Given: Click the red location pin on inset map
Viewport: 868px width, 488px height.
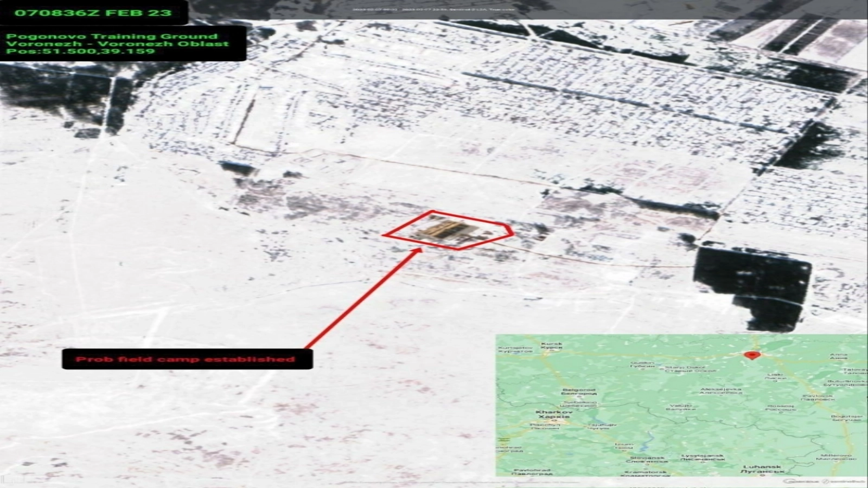Looking at the screenshot, I should click(x=751, y=355).
